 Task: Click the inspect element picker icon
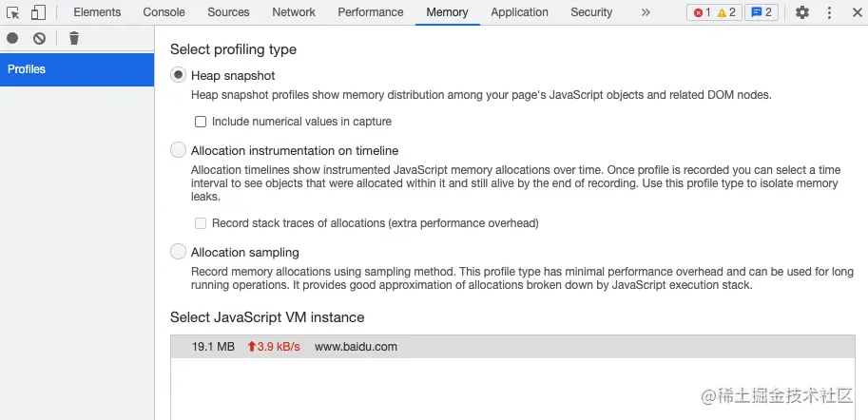tap(13, 12)
